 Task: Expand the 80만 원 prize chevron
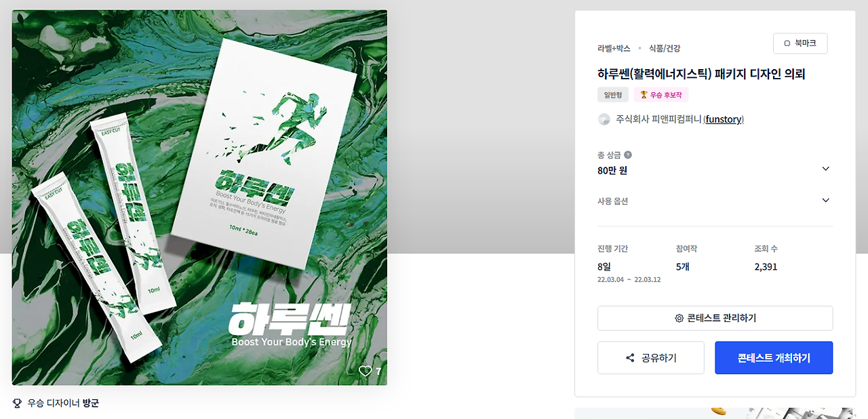[825, 169]
